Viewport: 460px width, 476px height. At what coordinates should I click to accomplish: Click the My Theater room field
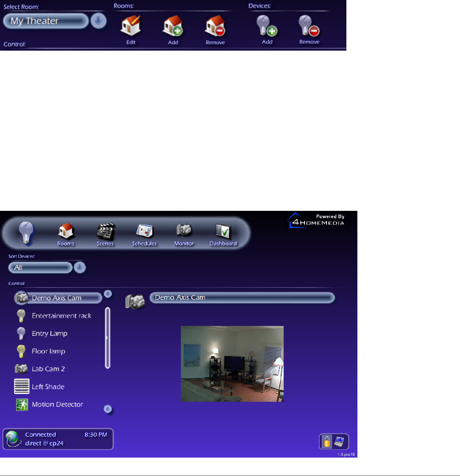[x=46, y=21]
